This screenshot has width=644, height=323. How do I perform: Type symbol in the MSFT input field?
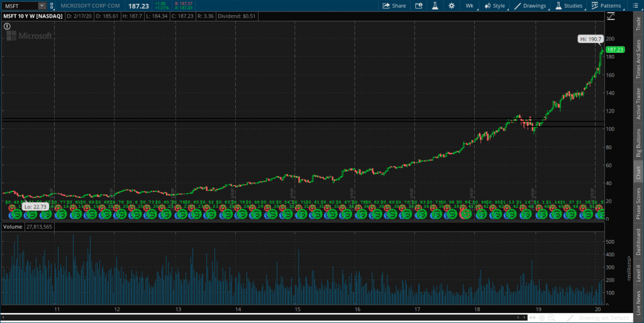21,6
